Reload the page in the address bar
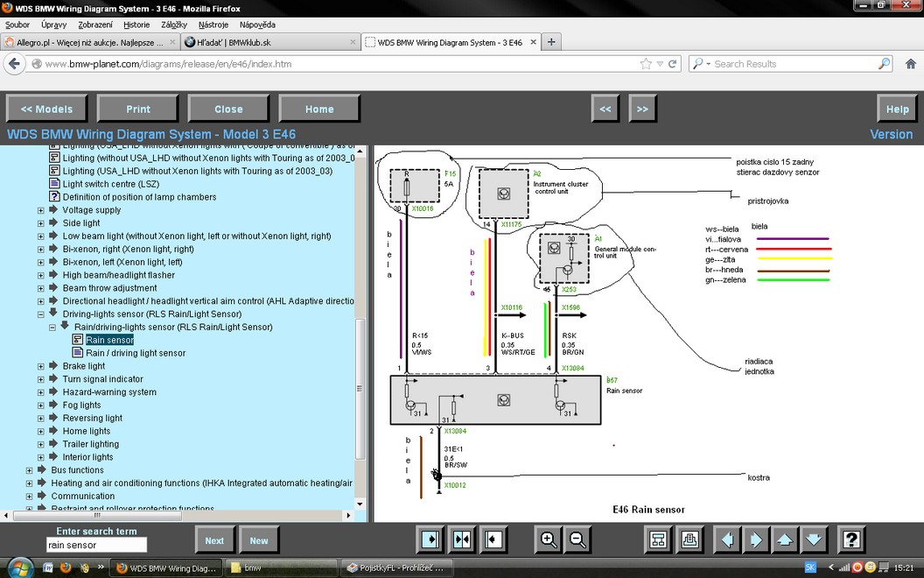Image resolution: width=924 pixels, height=578 pixels. pos(672,64)
